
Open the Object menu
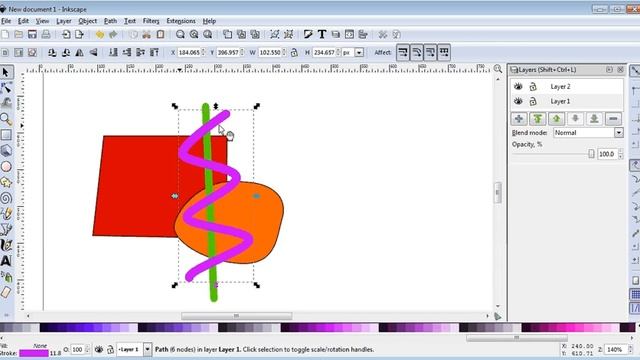click(x=87, y=21)
